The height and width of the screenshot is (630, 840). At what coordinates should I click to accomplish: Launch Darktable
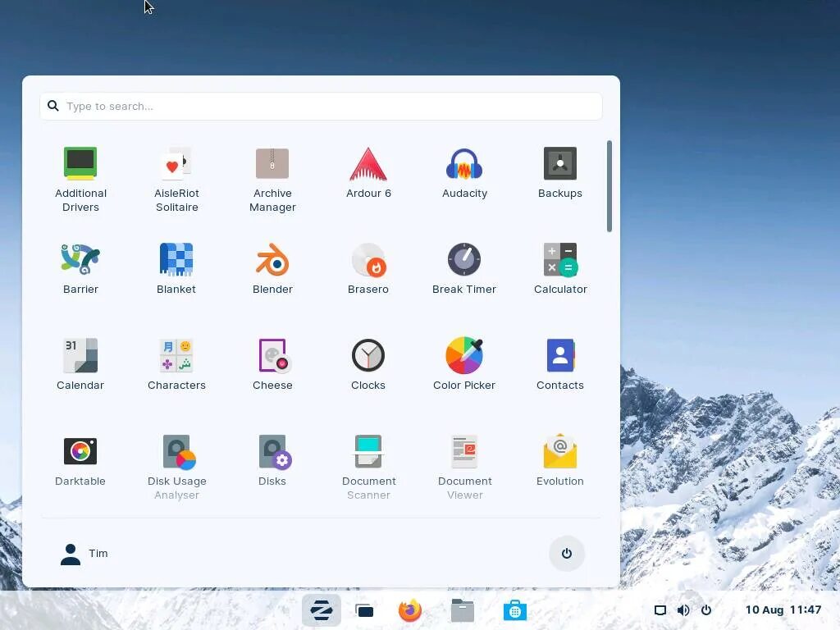[x=80, y=460]
